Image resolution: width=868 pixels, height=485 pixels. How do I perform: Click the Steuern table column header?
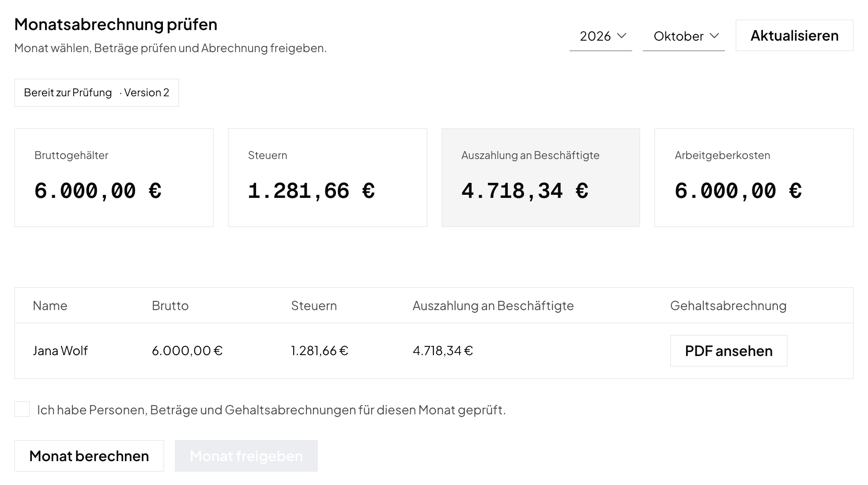[314, 306]
